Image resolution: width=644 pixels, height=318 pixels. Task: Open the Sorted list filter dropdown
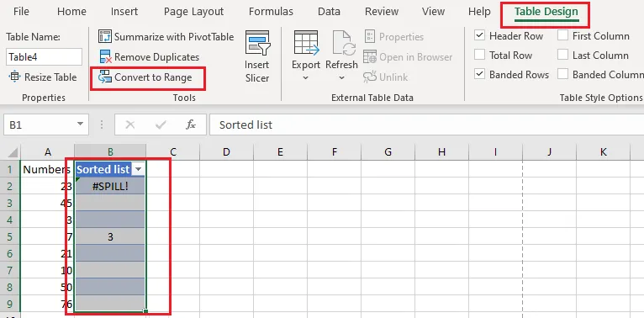point(139,169)
